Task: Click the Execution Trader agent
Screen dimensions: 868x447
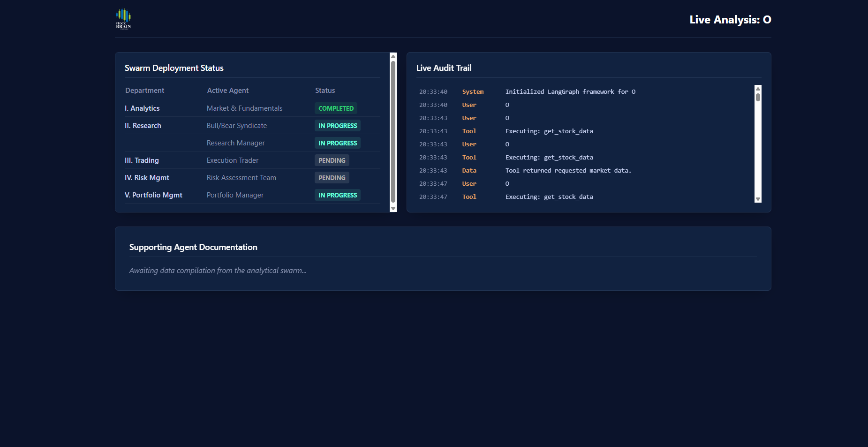Action: (x=233, y=160)
